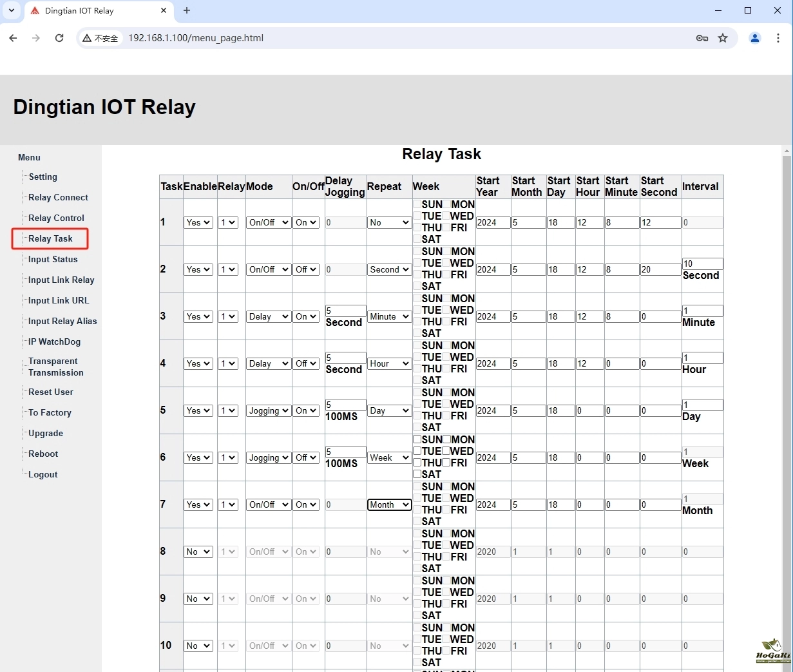
Task: Expand the Mode dropdown for task 3
Action: (x=268, y=316)
